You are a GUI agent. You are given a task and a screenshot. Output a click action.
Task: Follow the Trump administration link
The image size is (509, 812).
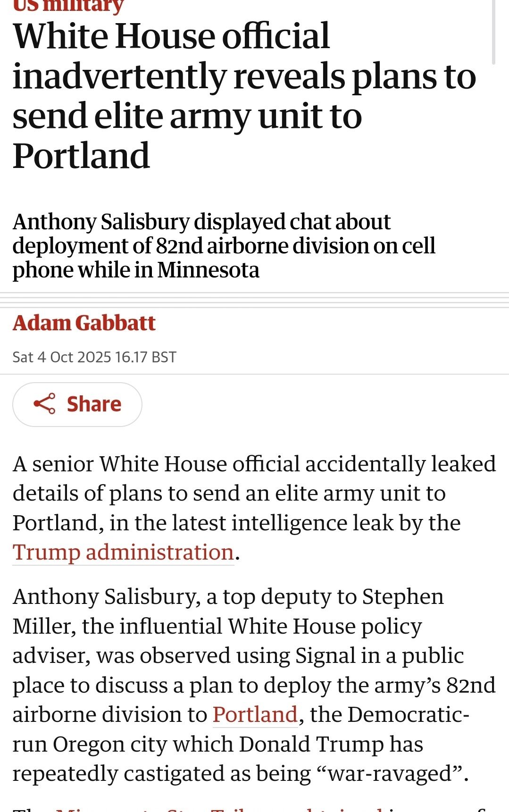[123, 552]
